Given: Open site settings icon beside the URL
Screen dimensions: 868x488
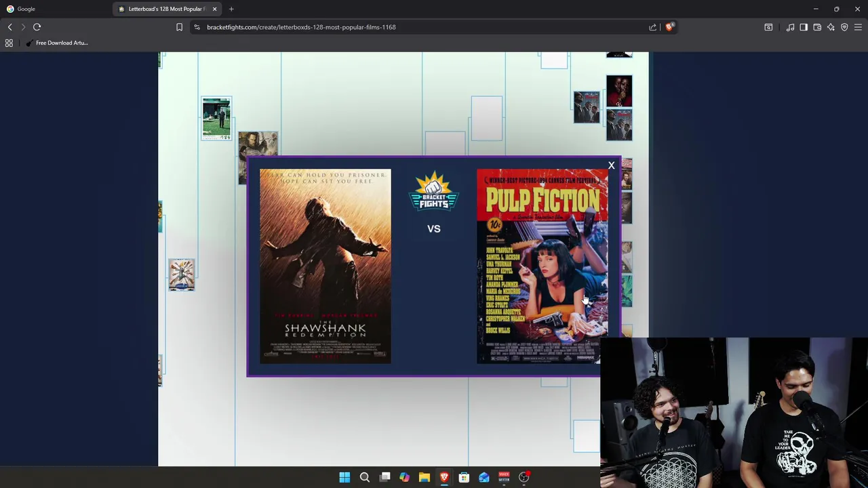Looking at the screenshot, I should pos(197,27).
